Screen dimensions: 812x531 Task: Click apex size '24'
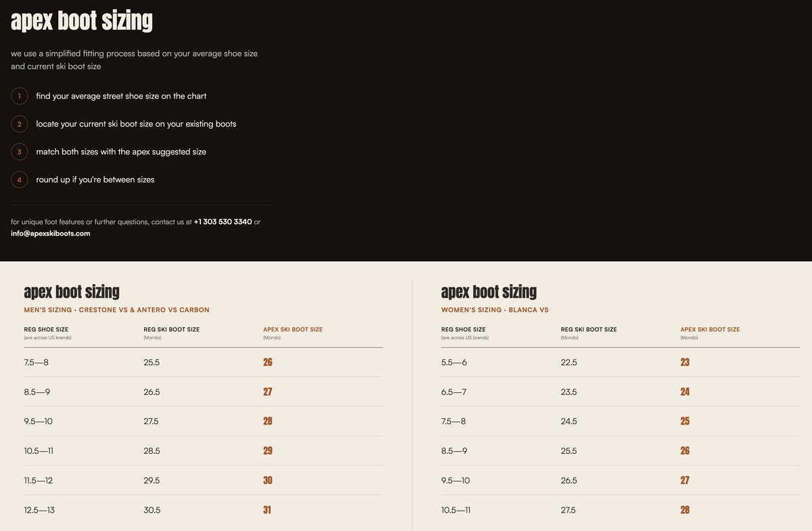click(x=685, y=392)
